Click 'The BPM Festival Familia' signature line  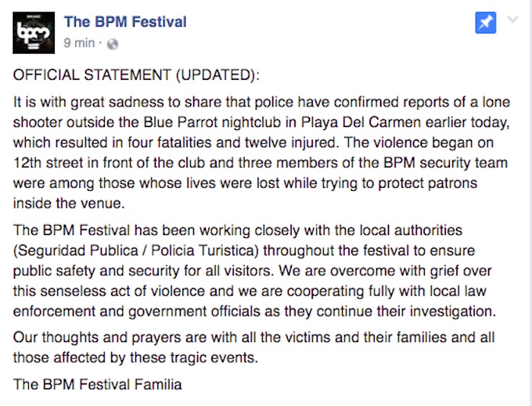(x=98, y=384)
